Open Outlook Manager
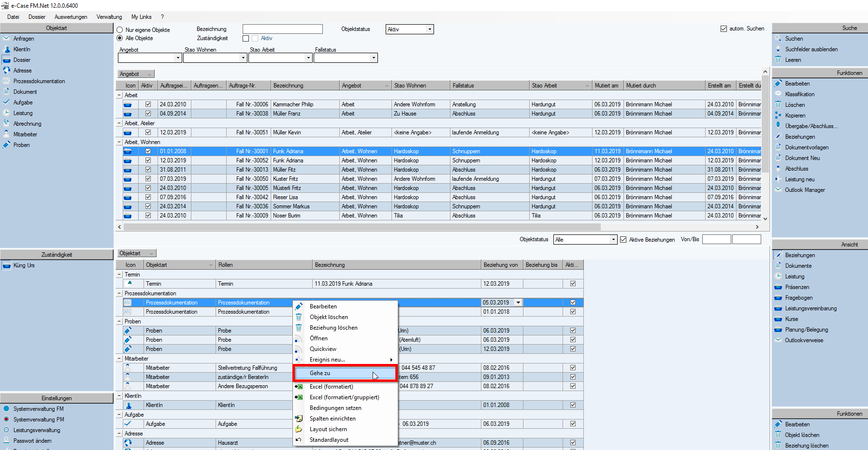The image size is (868, 450). point(805,190)
